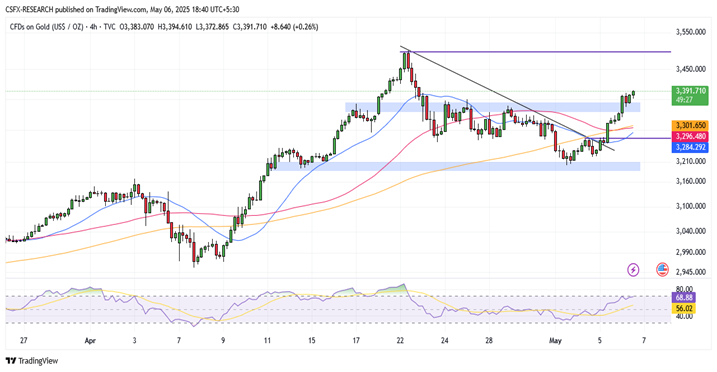Click the 3,550.000 price axis label
Screen dimensions: 717x372
pos(690,32)
